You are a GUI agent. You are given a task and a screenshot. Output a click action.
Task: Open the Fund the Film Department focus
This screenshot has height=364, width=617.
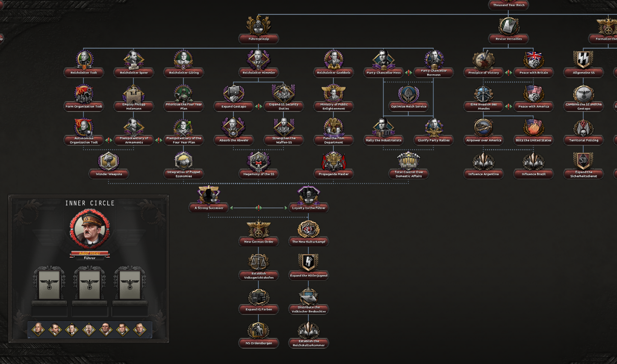click(334, 131)
